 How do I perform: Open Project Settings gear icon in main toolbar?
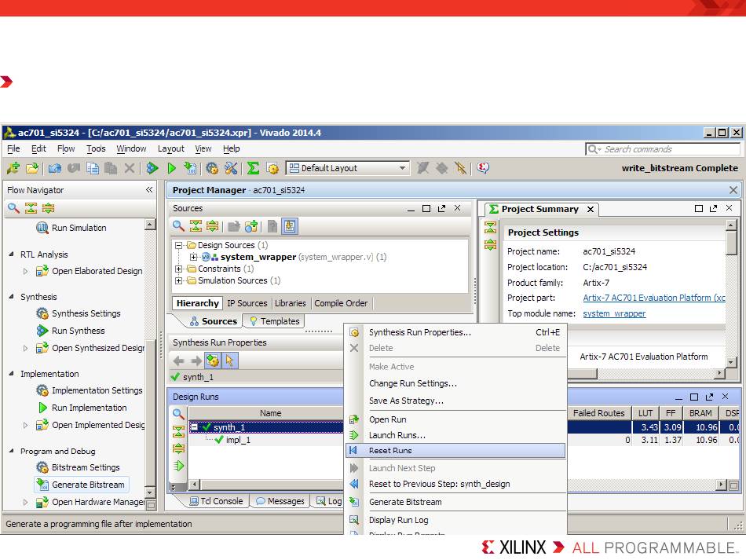(212, 168)
